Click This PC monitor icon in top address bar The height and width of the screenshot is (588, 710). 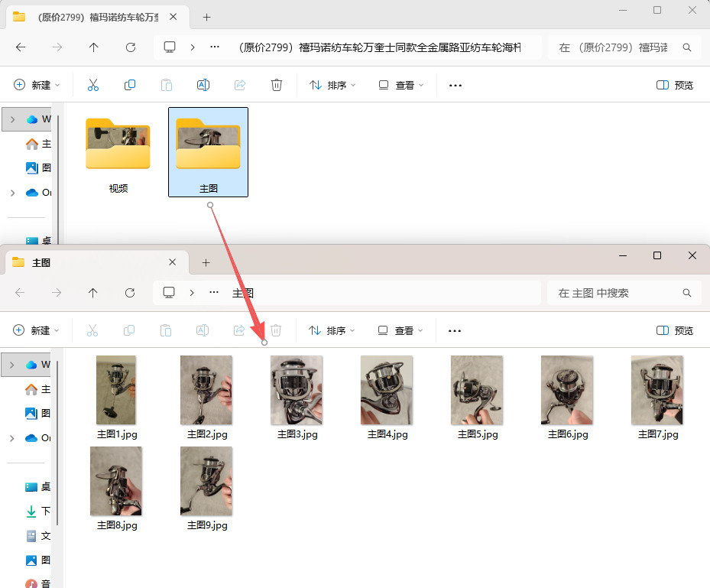170,47
